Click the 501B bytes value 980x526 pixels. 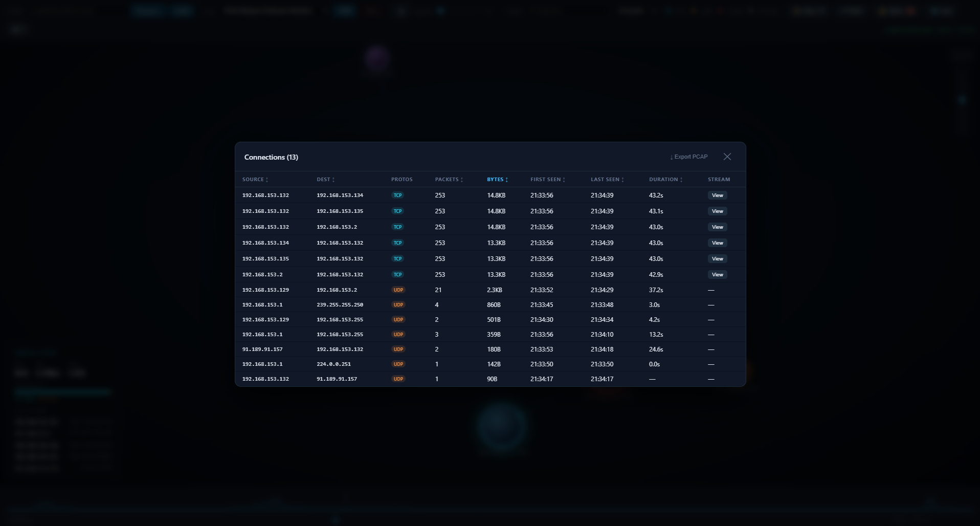494,320
